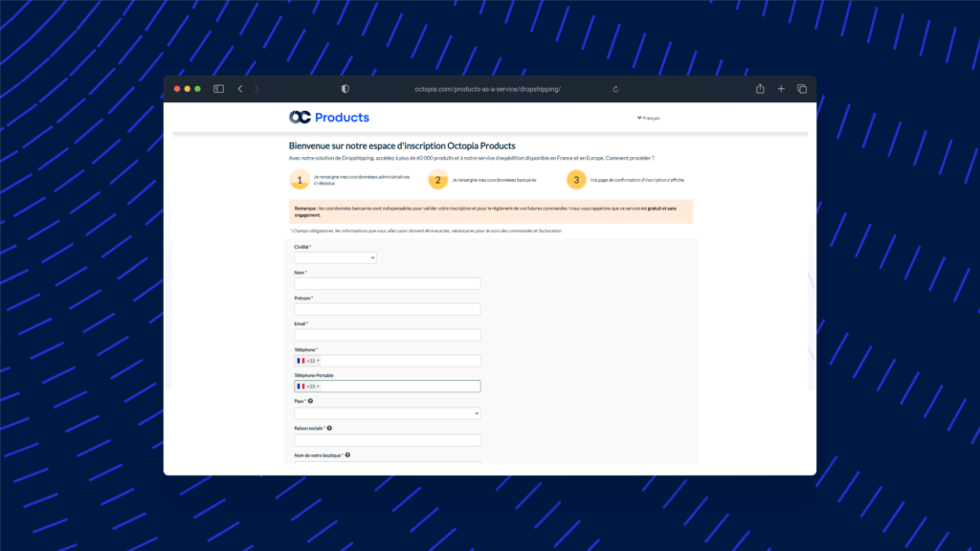Open the Share icon in Safari toolbar
The height and width of the screenshot is (551, 980).
point(760,89)
